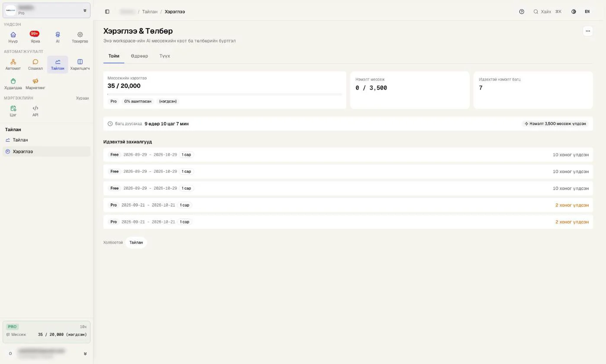
Task: Collapse the Мэргэжлийн section with Хураах
Action: (x=82, y=98)
